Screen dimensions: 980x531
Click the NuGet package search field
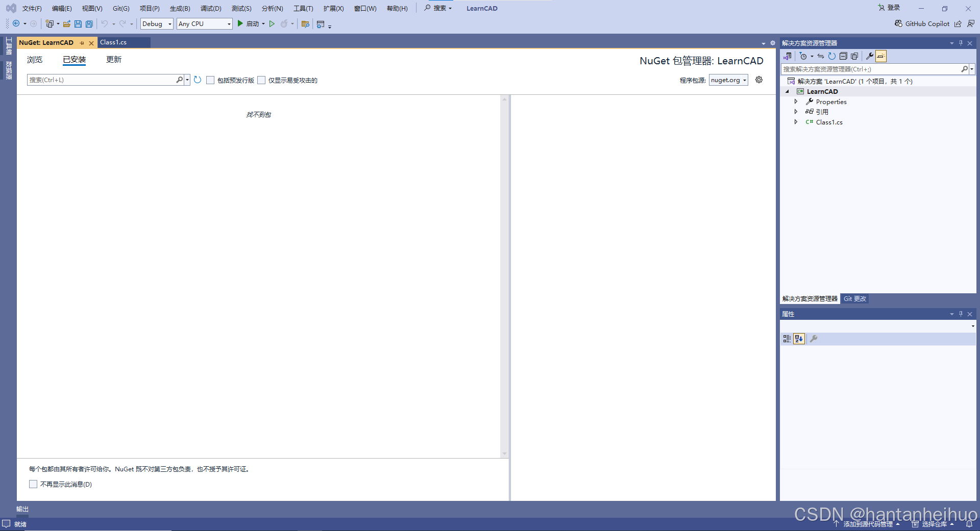click(x=102, y=80)
